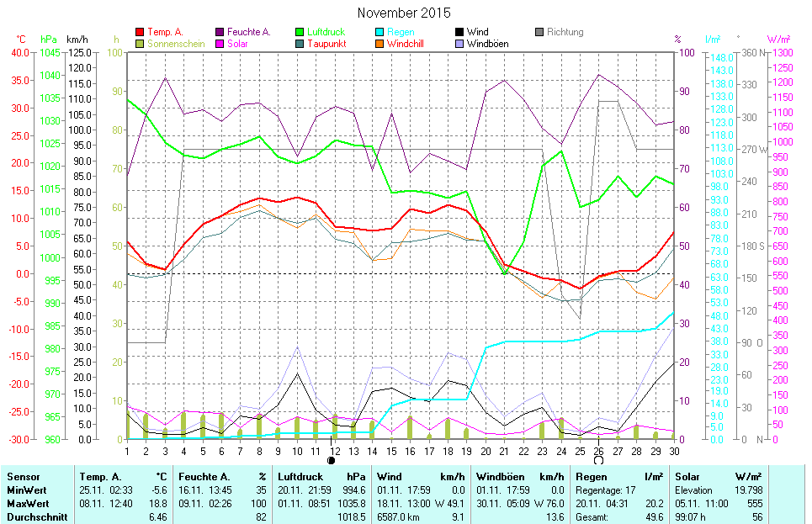This screenshot has height=524, width=812.
Task: Click the purple Feuchte A. legend swatch
Action: click(220, 32)
